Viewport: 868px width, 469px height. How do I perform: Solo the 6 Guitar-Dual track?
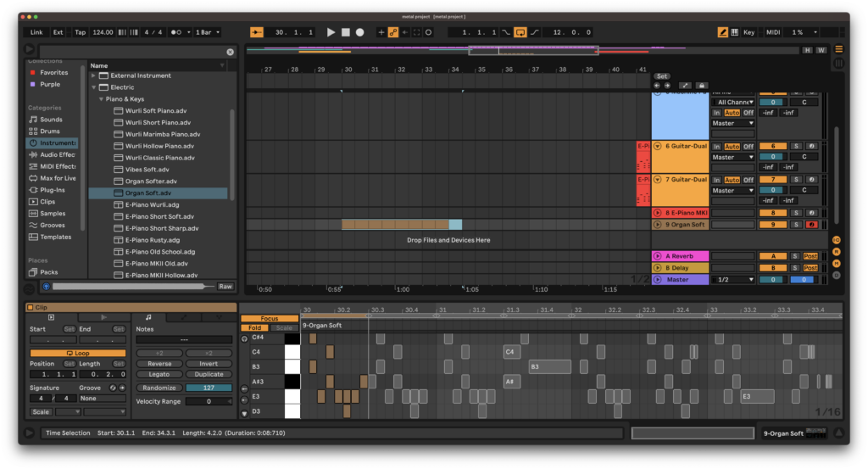(x=796, y=146)
